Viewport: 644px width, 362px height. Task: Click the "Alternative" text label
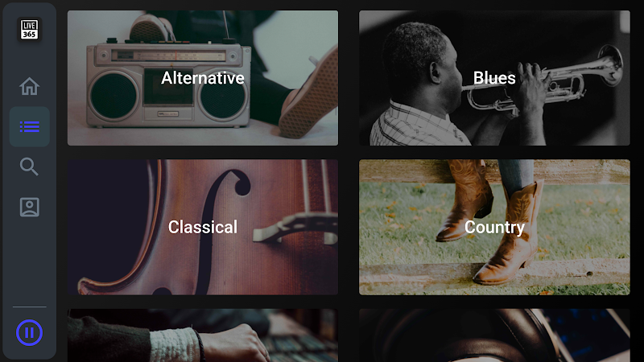pos(203,78)
